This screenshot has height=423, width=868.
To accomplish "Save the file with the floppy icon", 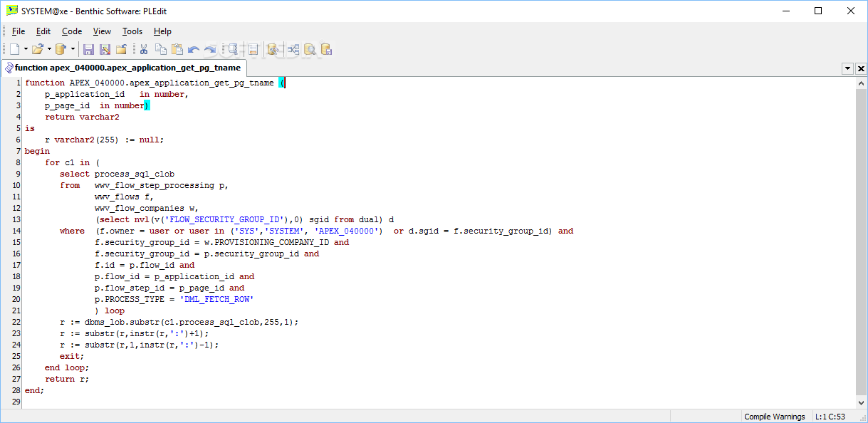I will click(89, 49).
